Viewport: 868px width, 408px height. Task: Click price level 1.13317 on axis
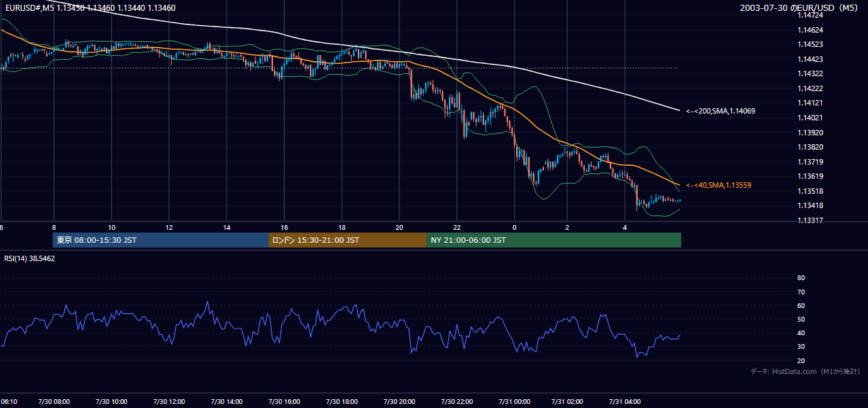(x=810, y=220)
